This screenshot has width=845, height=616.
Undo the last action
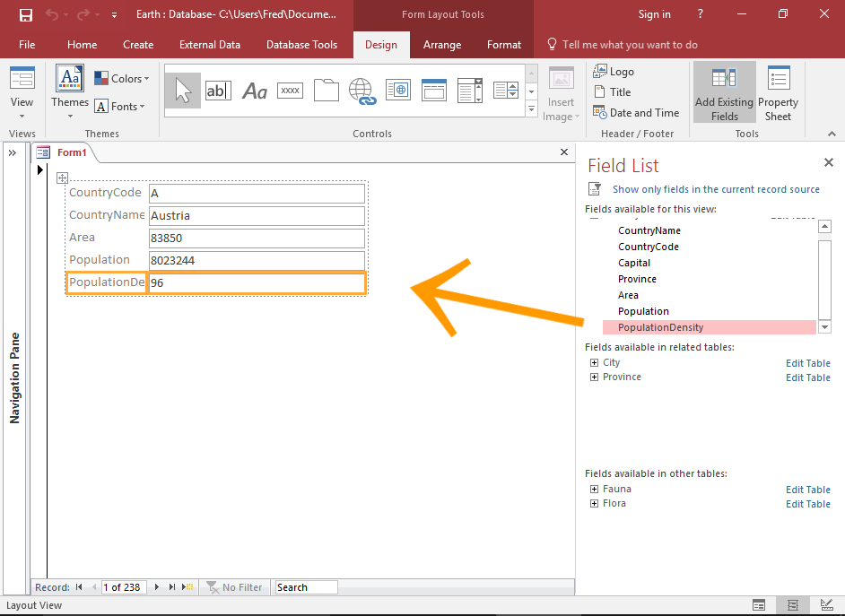pos(52,14)
